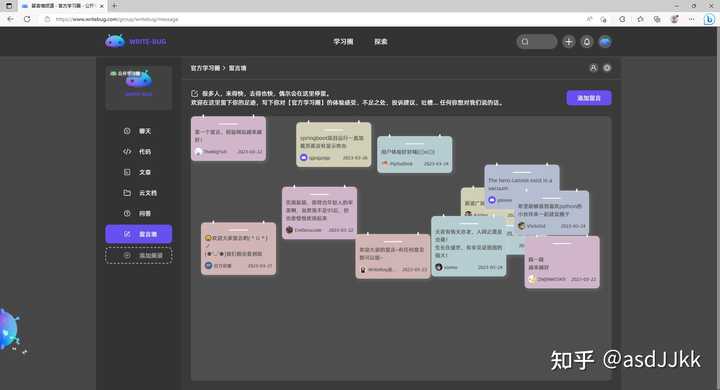Open the browser three-dot menu

692,19
